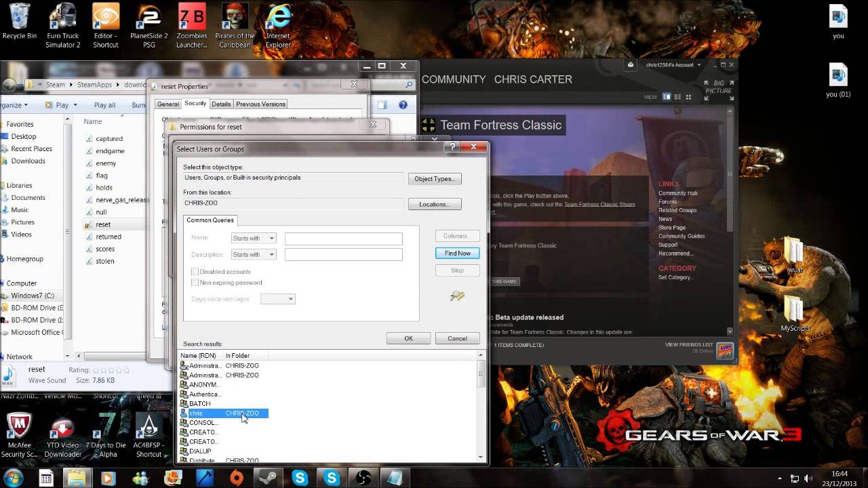Switch to the General tab in reset Properties
Screen dimensions: 868x488
168,104
